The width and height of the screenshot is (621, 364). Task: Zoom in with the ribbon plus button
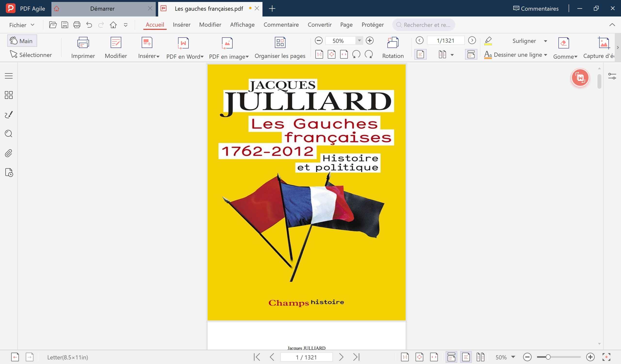coord(370,41)
